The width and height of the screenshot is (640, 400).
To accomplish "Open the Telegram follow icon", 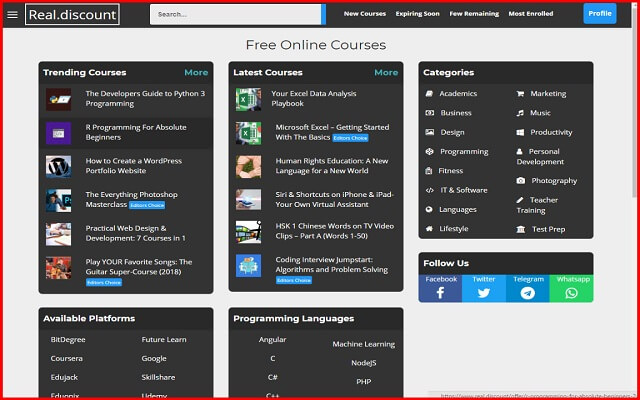I will tap(527, 293).
